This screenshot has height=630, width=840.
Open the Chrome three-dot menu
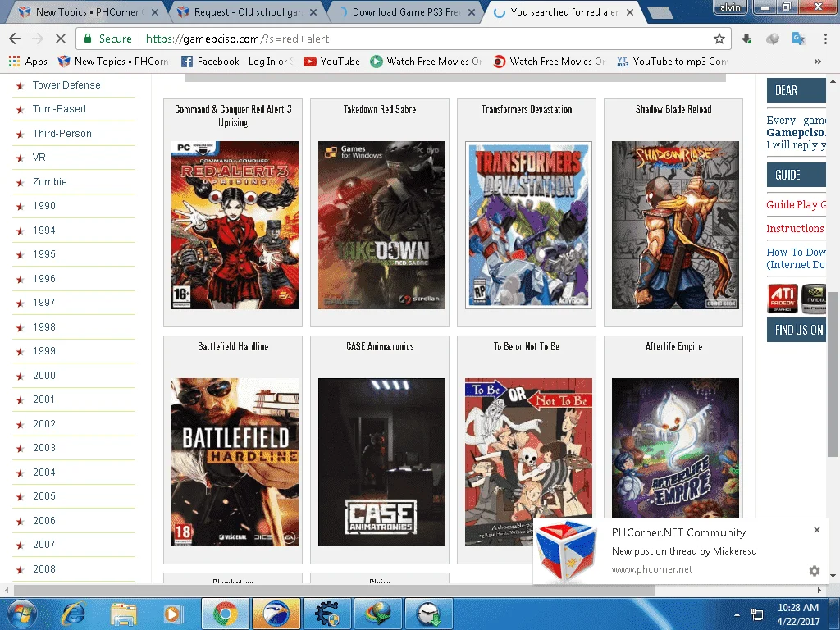pyautogui.click(x=825, y=39)
